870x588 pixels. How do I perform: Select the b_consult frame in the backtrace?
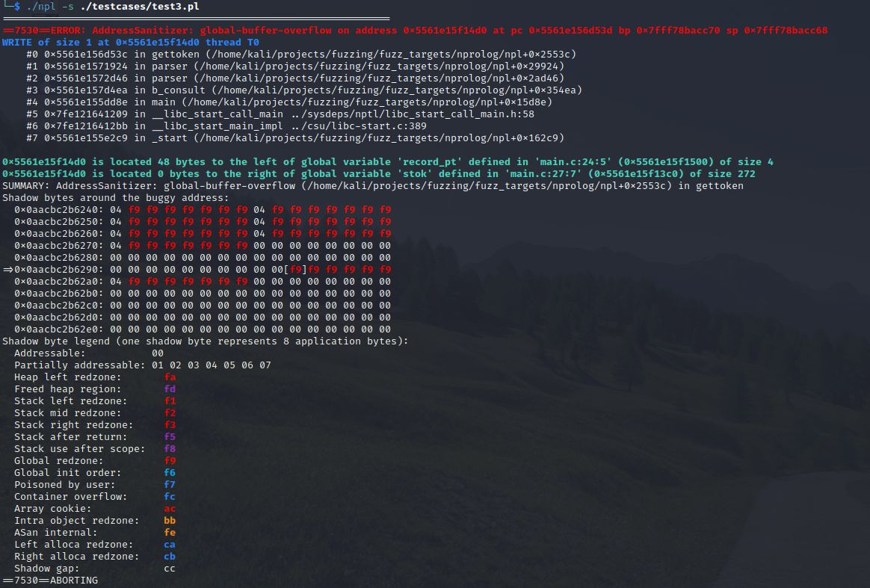click(x=176, y=90)
